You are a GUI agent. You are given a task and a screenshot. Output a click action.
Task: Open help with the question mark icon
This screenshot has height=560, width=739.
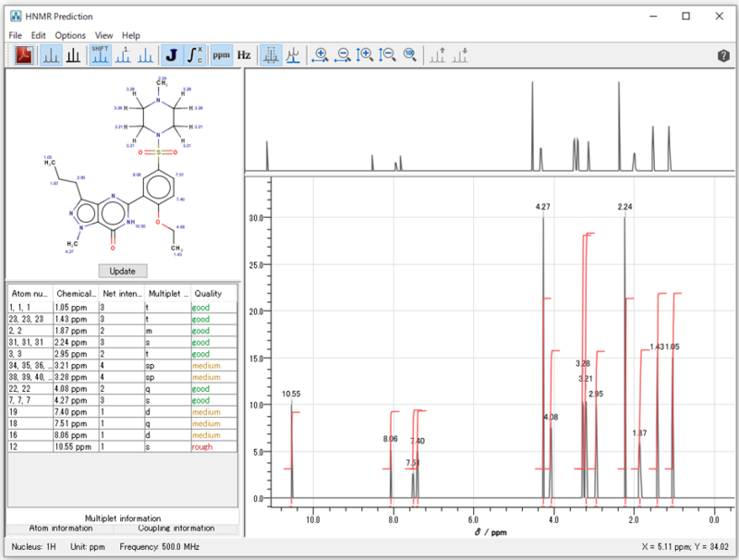coord(723,56)
